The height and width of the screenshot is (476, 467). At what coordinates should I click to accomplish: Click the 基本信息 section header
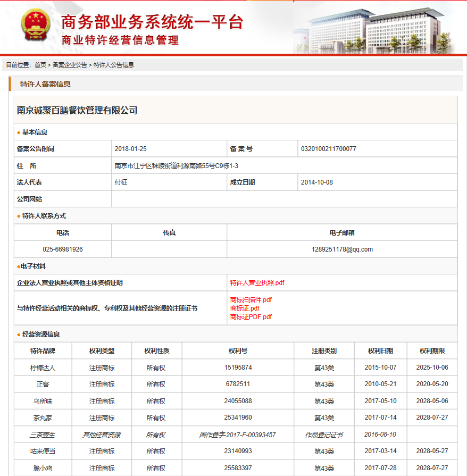point(35,132)
